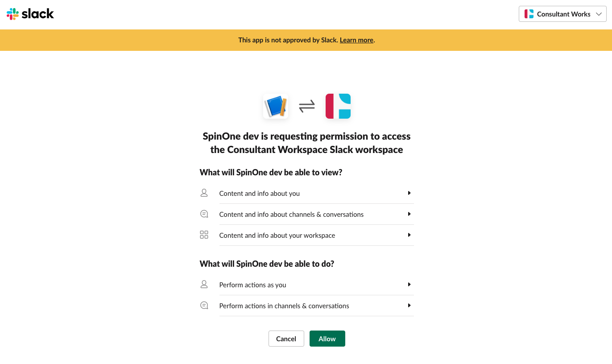Expand 'Content and info about your workspace' arrow
Viewport: 612px width, 364px height.
409,235
